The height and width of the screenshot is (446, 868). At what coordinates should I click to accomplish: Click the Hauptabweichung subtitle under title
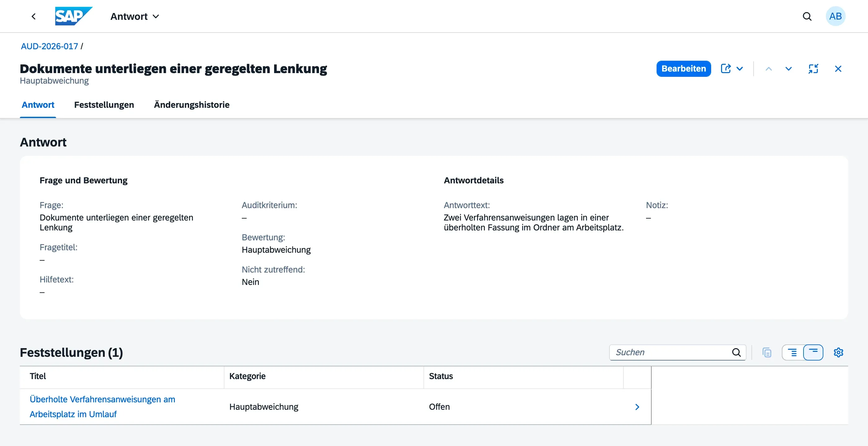coord(54,81)
